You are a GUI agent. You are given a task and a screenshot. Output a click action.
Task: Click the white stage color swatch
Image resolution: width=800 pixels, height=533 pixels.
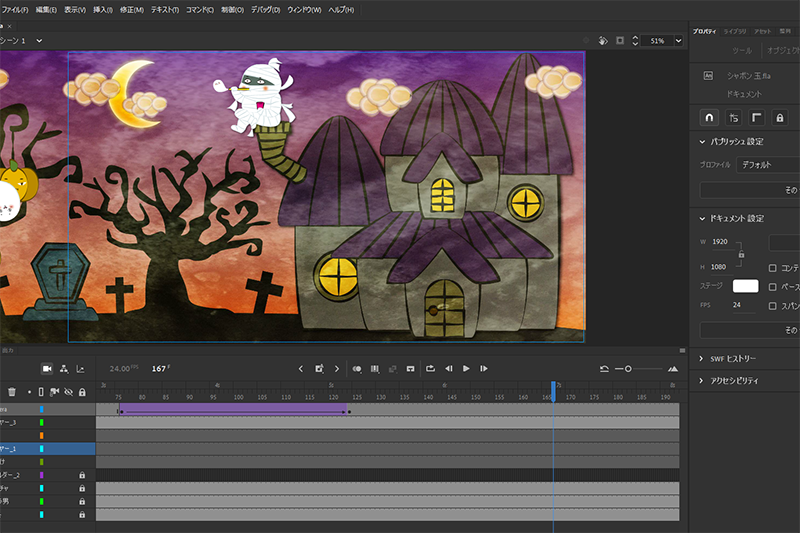pyautogui.click(x=745, y=286)
